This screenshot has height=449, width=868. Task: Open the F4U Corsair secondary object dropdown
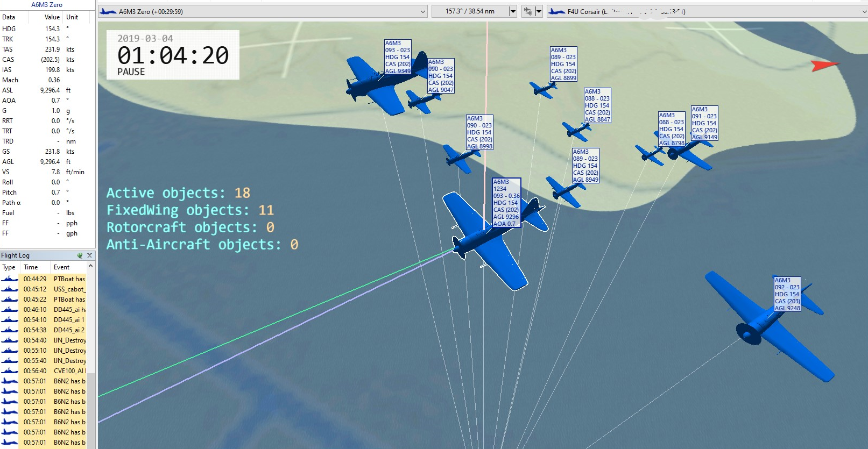coord(864,11)
